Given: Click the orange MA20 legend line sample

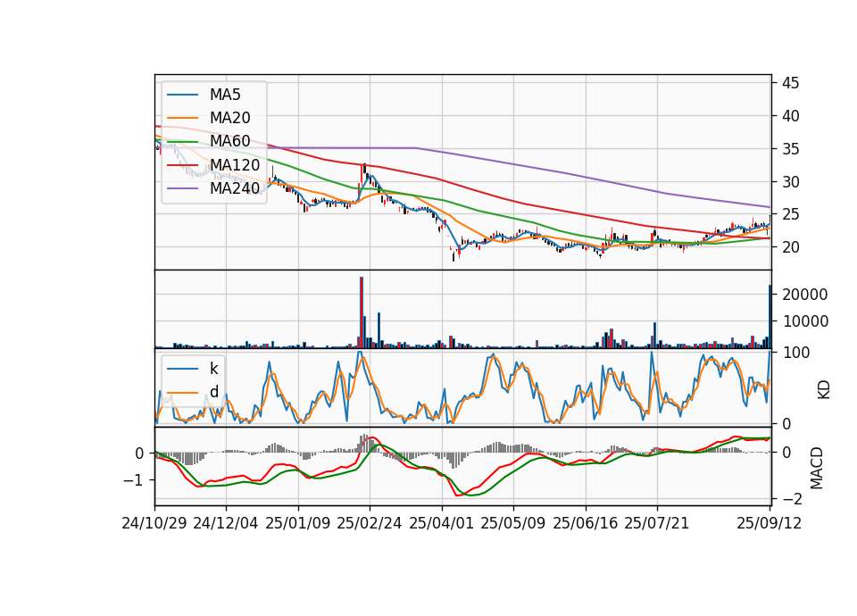Looking at the screenshot, I should (182, 119).
